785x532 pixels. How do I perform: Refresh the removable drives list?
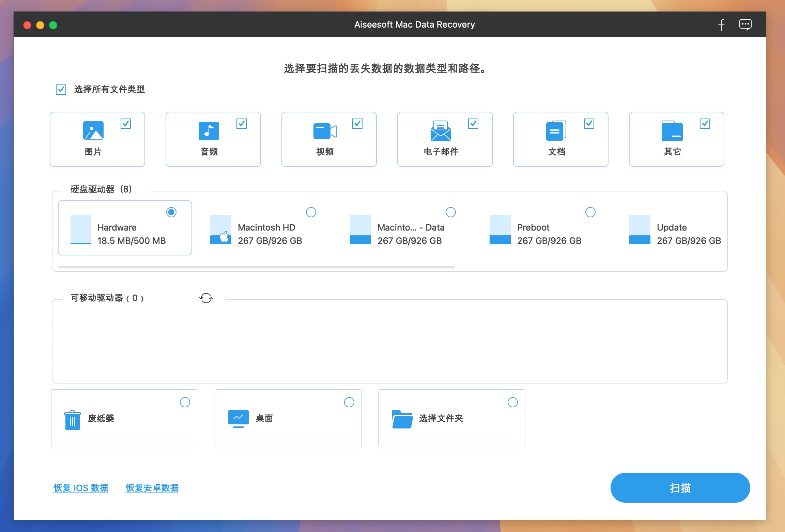click(206, 298)
